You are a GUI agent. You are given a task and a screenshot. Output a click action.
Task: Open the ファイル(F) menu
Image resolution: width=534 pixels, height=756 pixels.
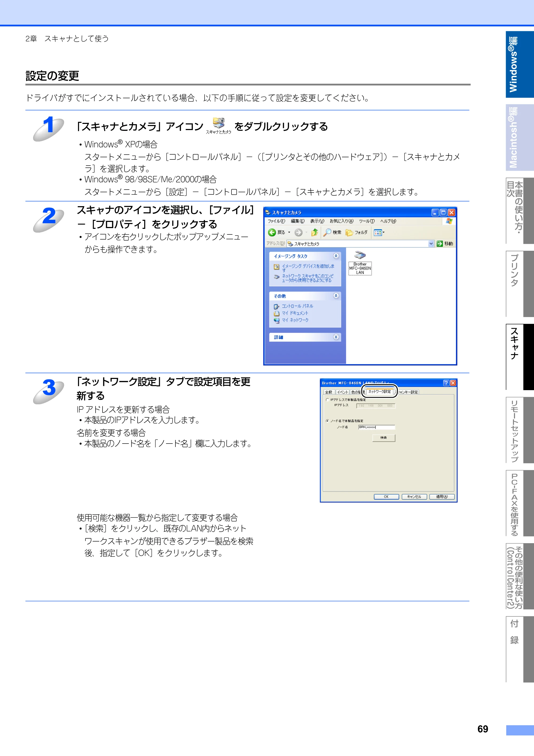tap(277, 221)
